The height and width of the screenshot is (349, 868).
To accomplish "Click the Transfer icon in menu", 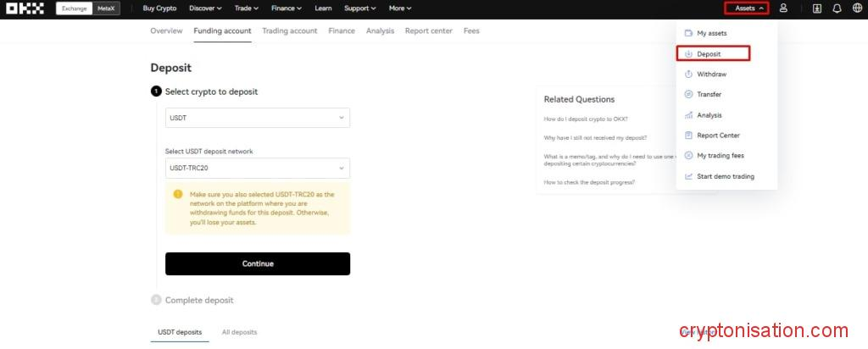I will (x=688, y=95).
